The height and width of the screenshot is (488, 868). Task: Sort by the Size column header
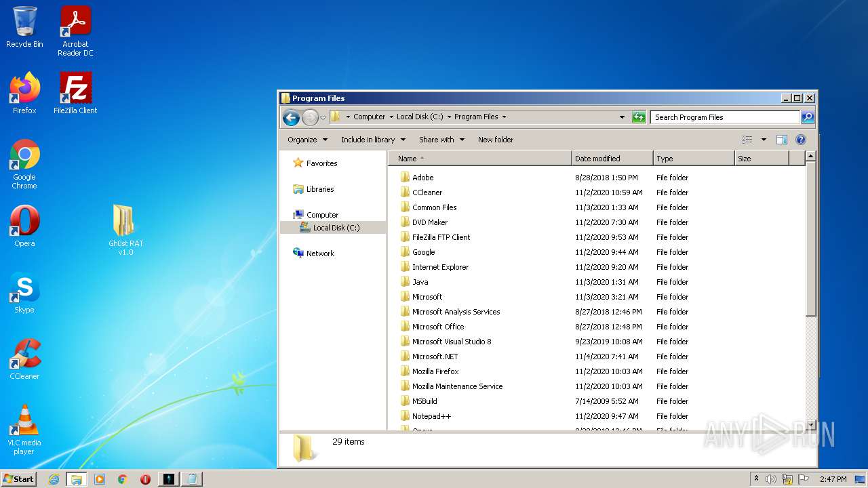(x=762, y=159)
